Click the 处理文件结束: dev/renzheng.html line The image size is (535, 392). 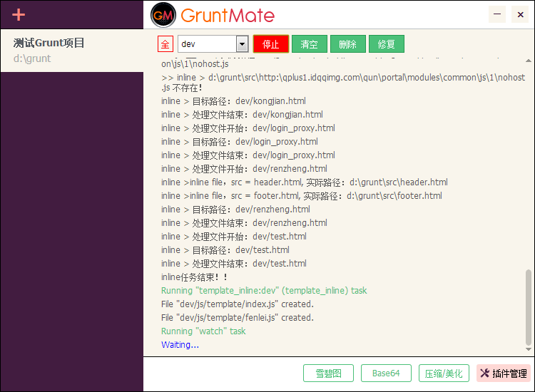244,223
